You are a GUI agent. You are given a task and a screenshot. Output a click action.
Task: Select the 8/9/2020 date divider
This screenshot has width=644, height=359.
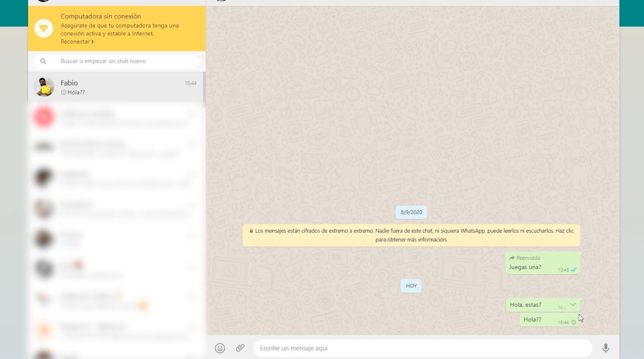411,212
